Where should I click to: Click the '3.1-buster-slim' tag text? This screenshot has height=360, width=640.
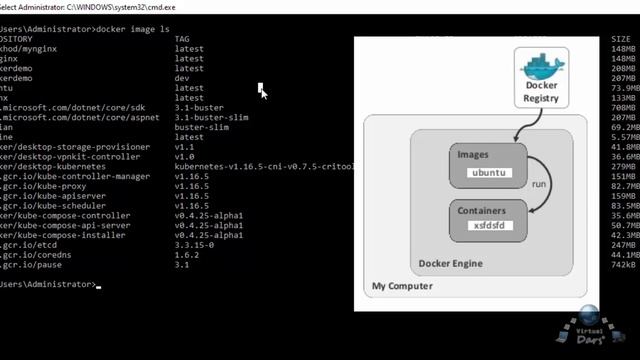[x=211, y=118]
